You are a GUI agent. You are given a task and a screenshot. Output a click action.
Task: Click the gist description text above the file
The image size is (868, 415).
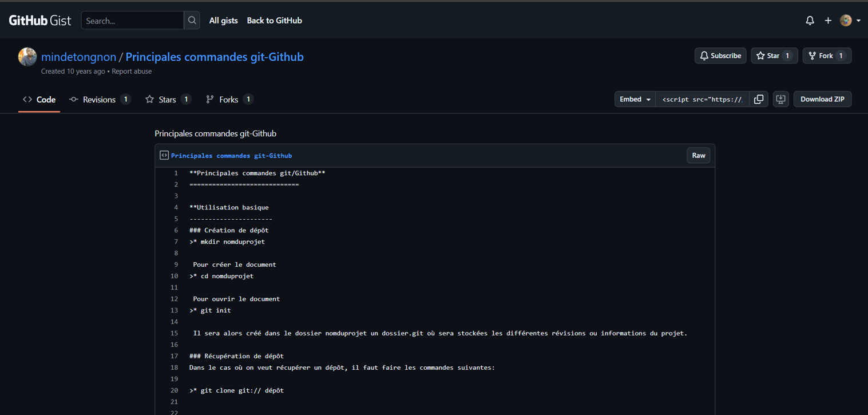(216, 133)
